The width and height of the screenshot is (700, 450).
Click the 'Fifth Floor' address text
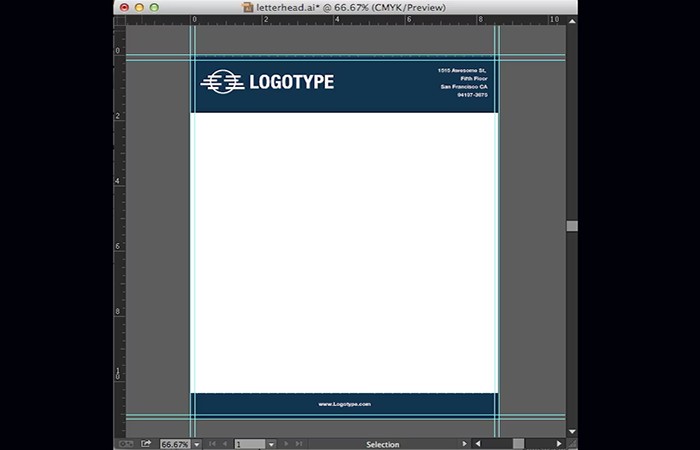(474, 79)
